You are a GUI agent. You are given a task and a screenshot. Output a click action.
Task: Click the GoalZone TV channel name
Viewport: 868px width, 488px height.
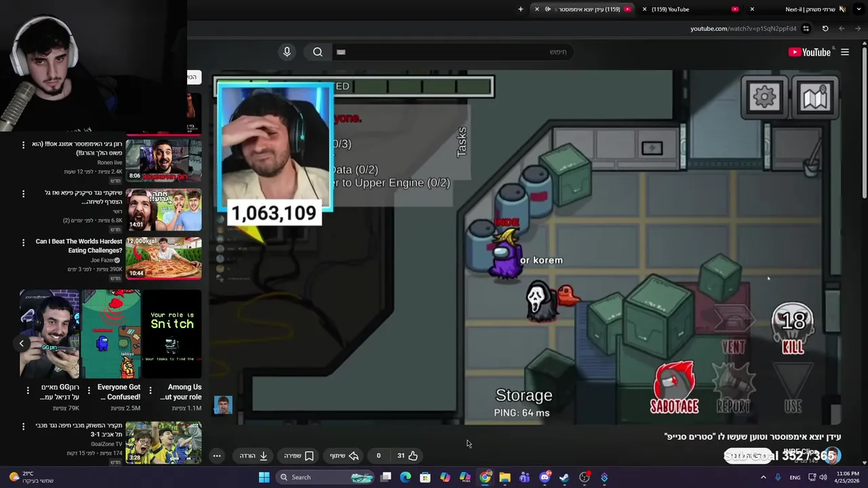pos(106,445)
